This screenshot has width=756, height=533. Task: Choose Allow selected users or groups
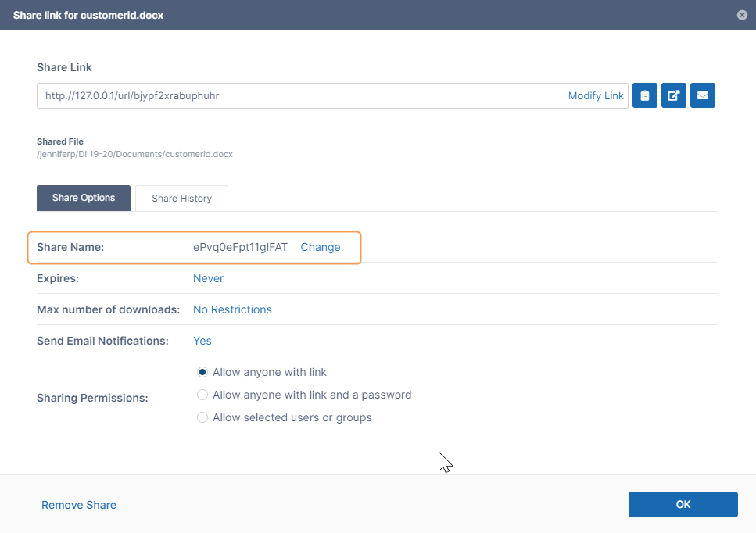[x=202, y=417]
